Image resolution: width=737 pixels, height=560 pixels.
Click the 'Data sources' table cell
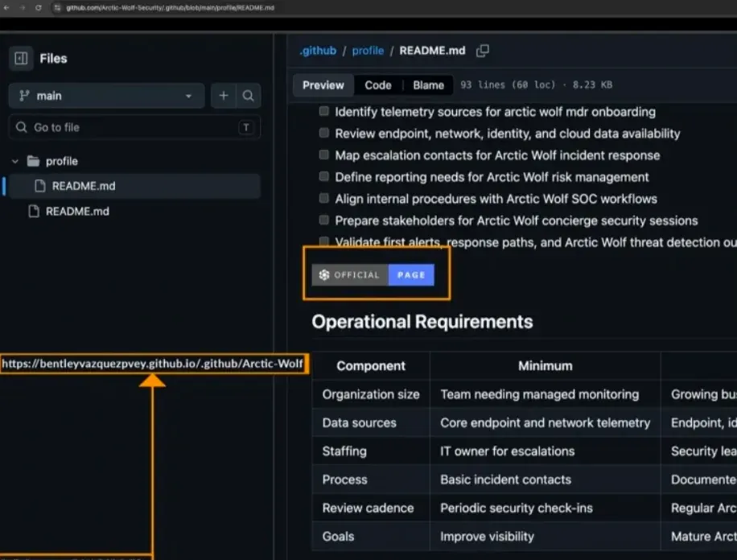point(371,422)
